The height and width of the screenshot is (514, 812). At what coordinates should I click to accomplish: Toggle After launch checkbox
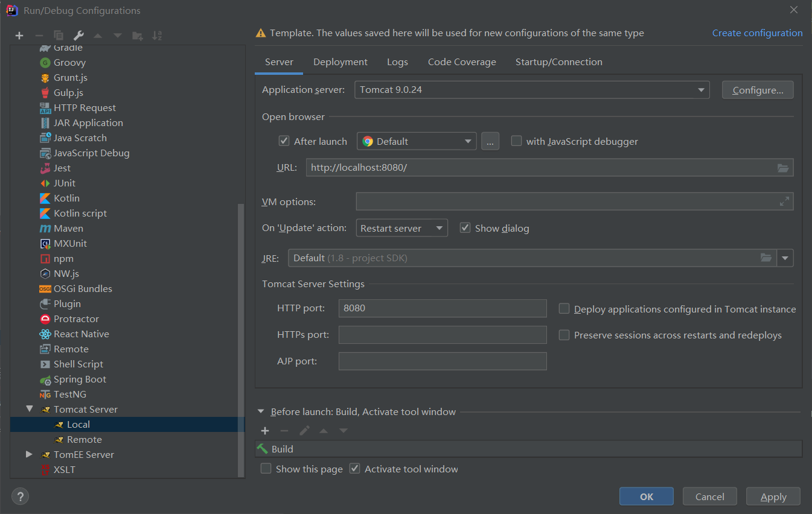pyautogui.click(x=284, y=141)
